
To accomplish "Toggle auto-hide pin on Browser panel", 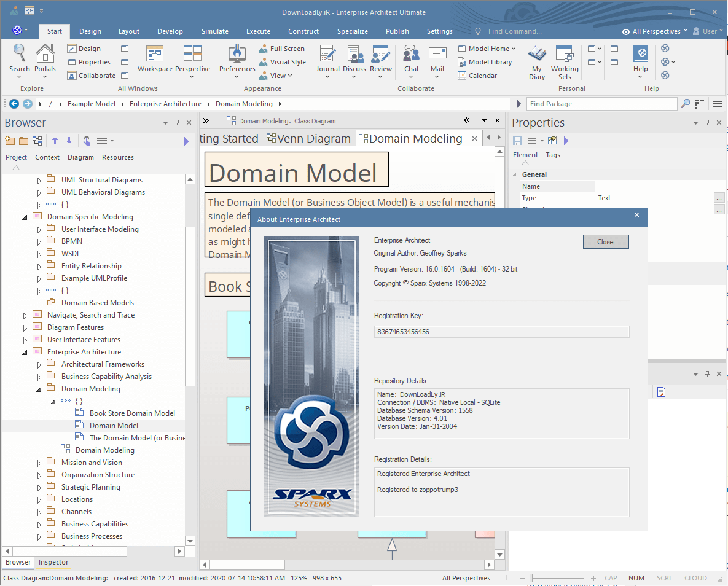I will coord(177,123).
